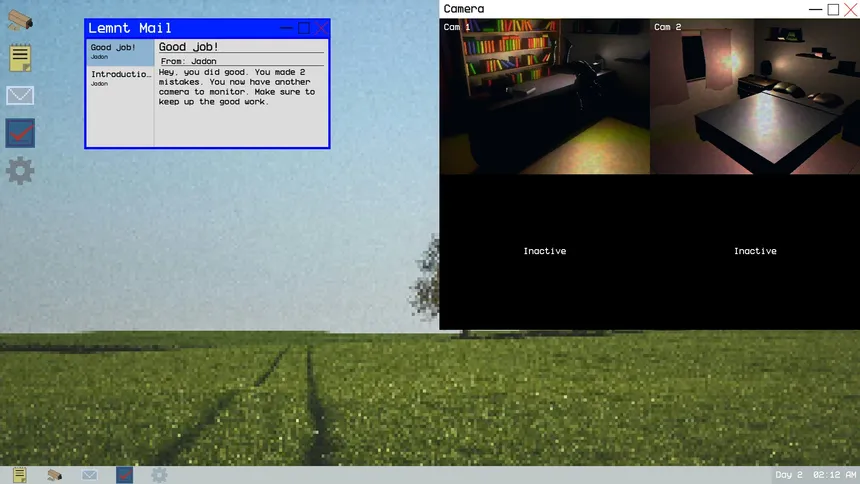Open the settings gear on the desktop
This screenshot has height=484, width=860.
pos(20,171)
